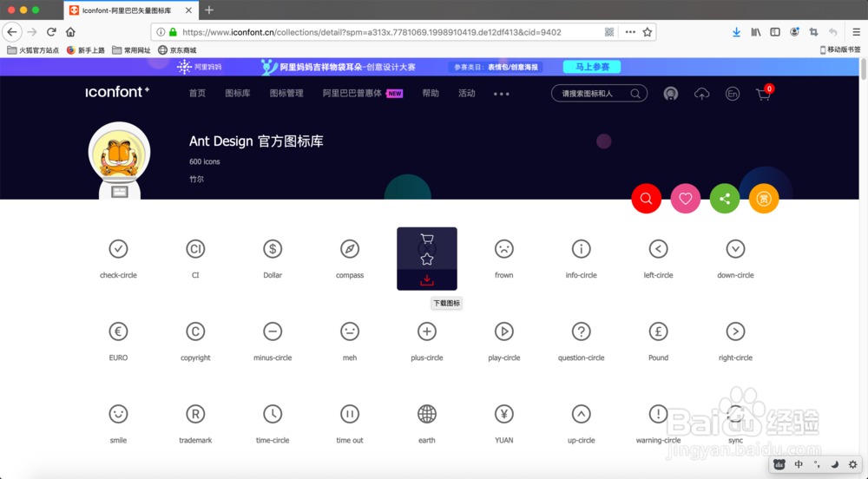Screen dimensions: 868x479
Task: Click the 马上参赛 banner button
Action: coord(592,67)
